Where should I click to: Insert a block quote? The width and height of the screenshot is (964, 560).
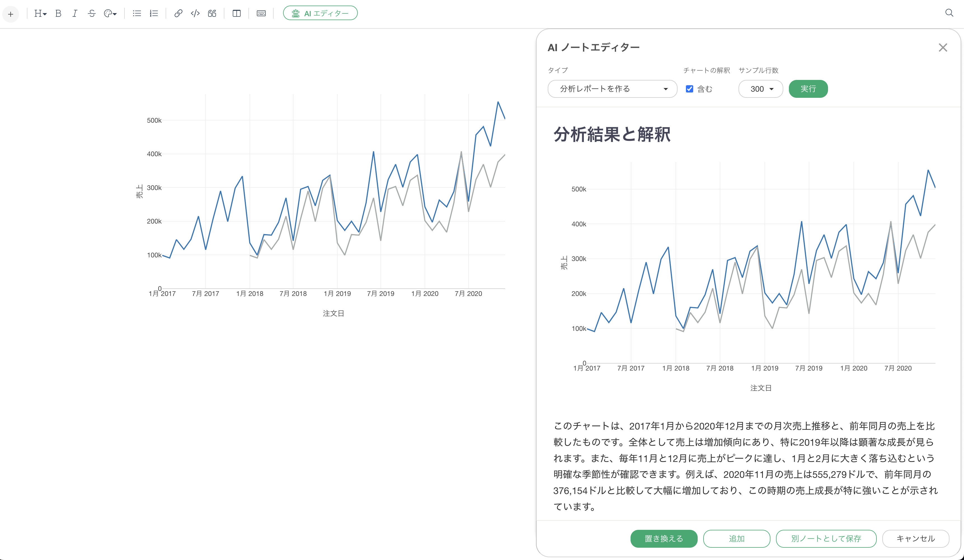[212, 14]
